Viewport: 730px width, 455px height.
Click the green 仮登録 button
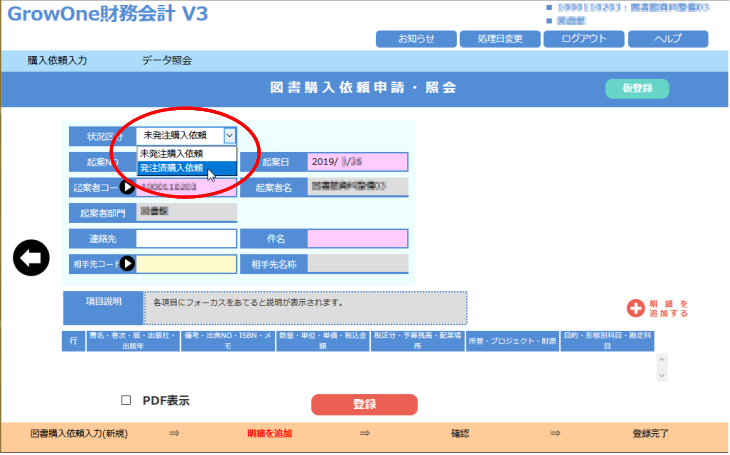637,88
